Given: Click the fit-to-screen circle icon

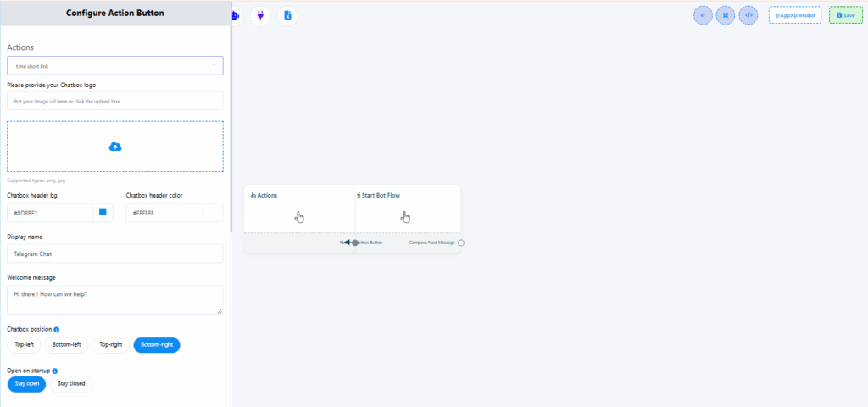Looking at the screenshot, I should point(725,15).
